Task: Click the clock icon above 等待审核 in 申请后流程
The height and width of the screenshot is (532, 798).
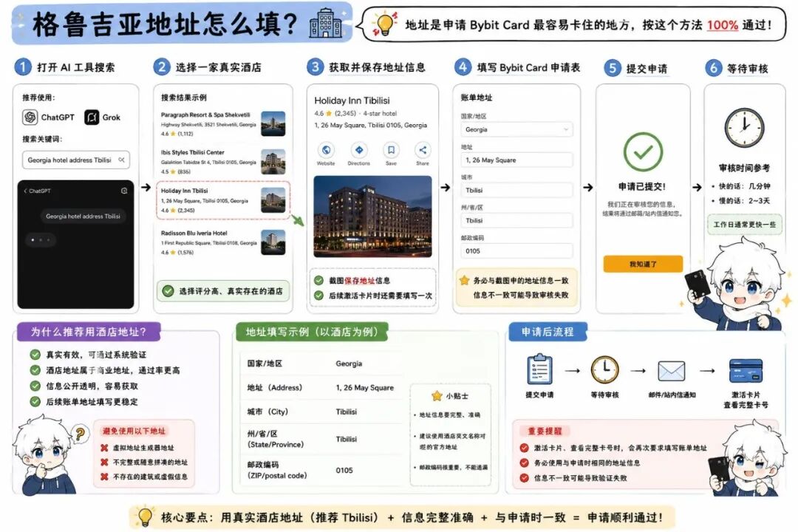Action: click(x=604, y=369)
